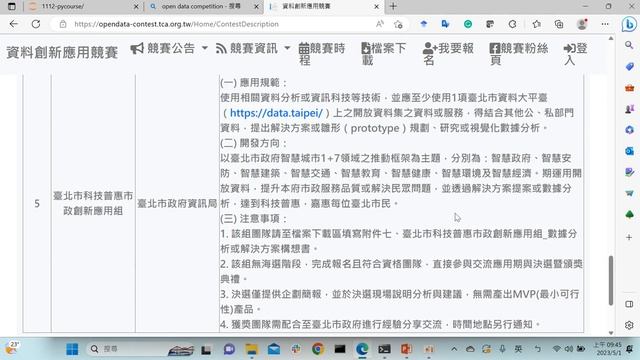Reload the current page
This screenshot has width=640, height=360.
pyautogui.click(x=36, y=24)
